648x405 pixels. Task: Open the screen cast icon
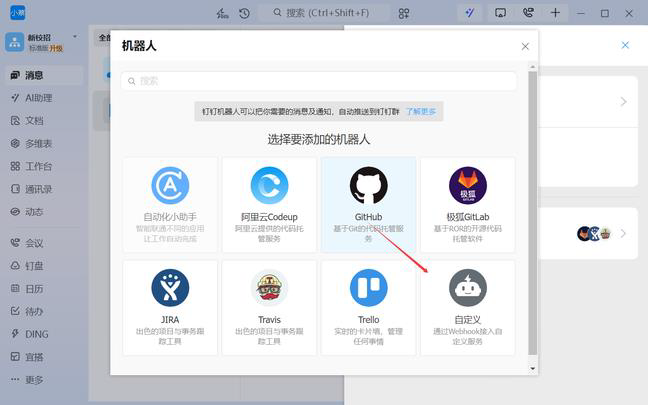pos(500,13)
